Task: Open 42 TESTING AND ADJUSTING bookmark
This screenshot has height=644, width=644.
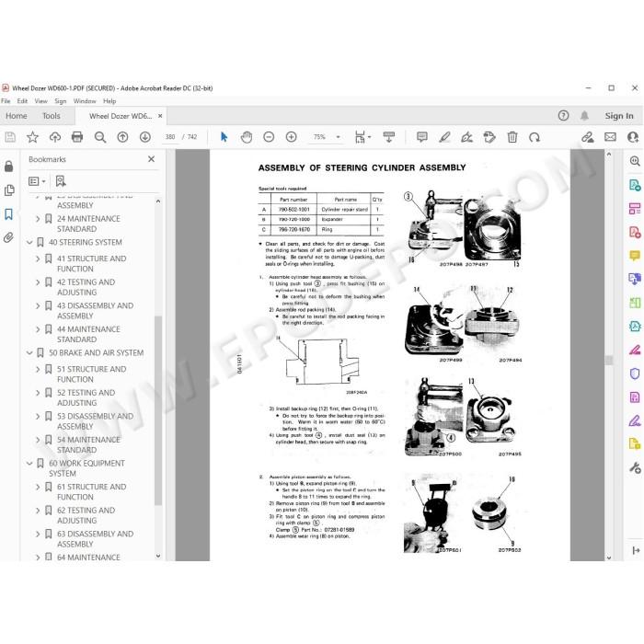Action: click(x=86, y=287)
